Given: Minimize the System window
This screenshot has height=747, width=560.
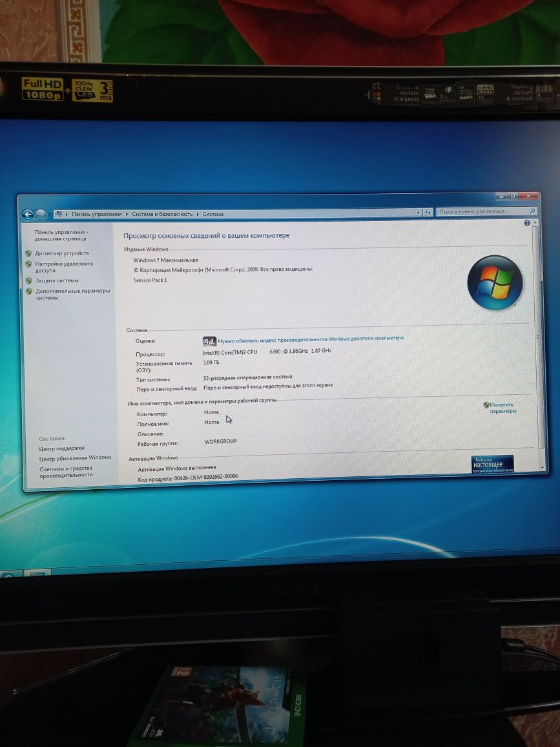Looking at the screenshot, I should pos(501,196).
